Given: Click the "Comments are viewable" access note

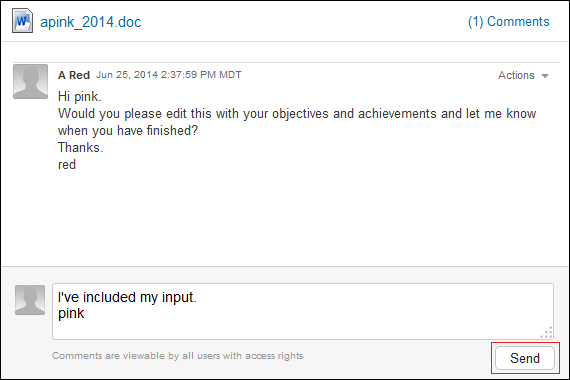Looking at the screenshot, I should click(x=177, y=356).
